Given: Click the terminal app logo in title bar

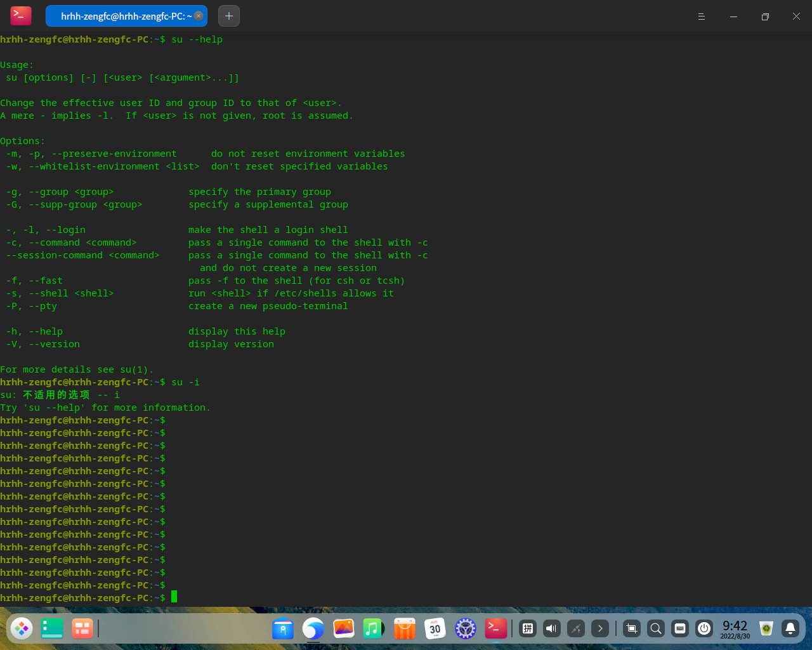Looking at the screenshot, I should (21, 16).
